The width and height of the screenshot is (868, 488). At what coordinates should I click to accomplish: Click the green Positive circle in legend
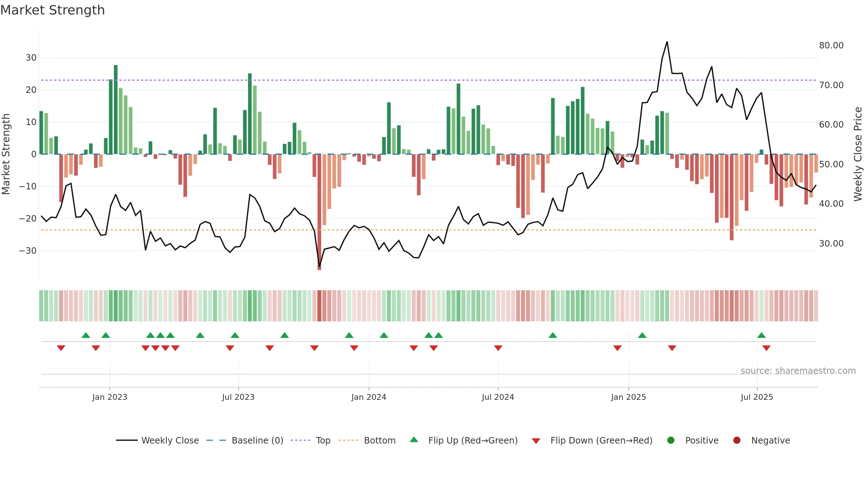(671, 440)
